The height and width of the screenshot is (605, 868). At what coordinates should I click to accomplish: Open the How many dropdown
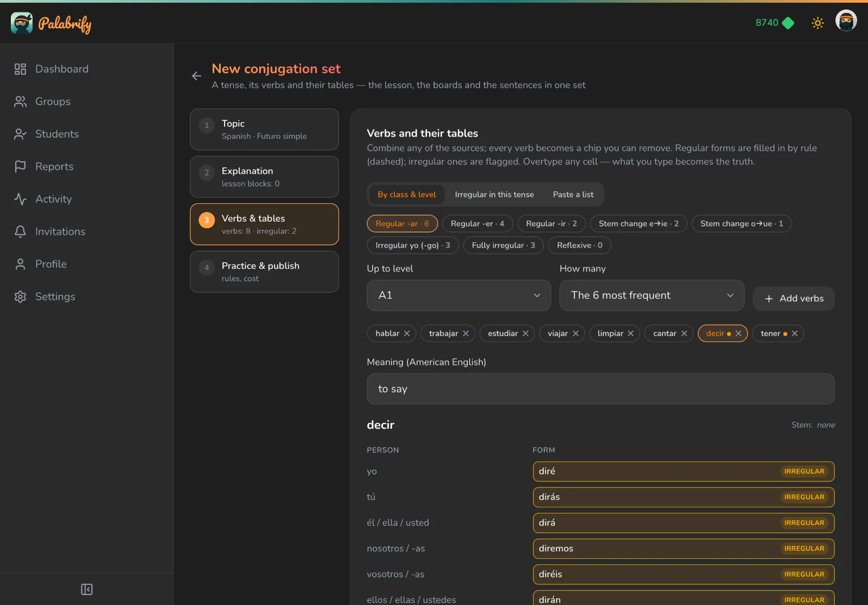click(652, 295)
